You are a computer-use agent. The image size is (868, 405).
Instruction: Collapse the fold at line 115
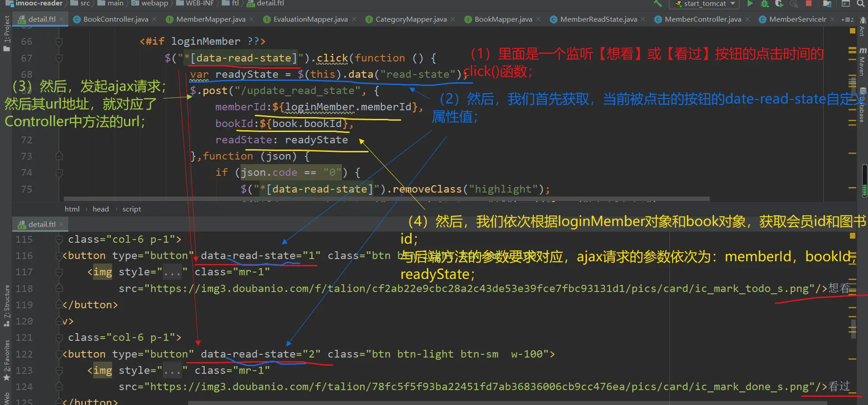[59, 239]
